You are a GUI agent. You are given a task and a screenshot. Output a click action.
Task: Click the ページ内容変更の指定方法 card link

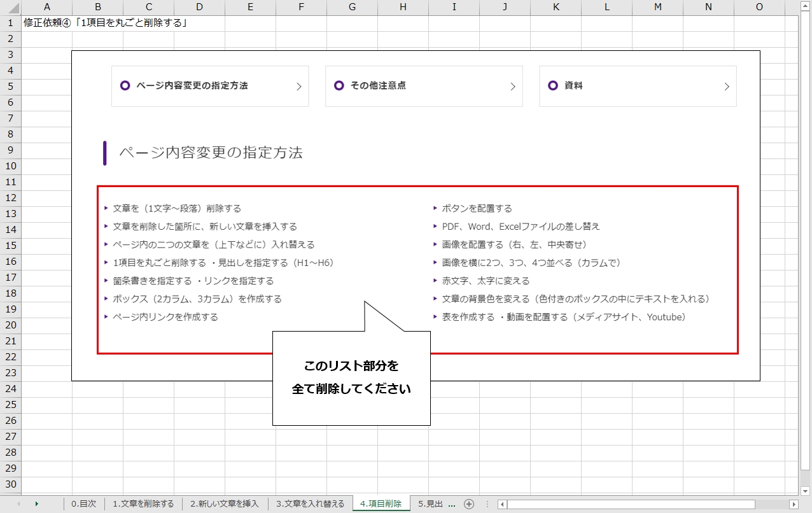[210, 86]
